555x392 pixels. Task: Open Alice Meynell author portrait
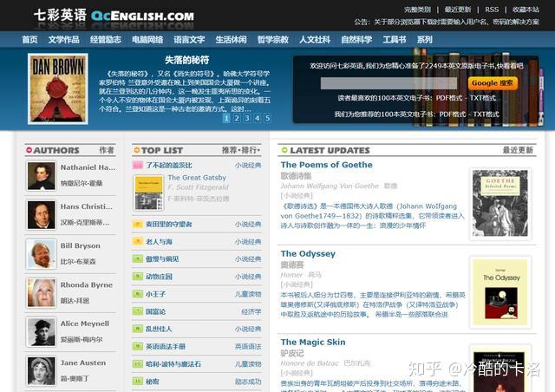tap(42, 332)
